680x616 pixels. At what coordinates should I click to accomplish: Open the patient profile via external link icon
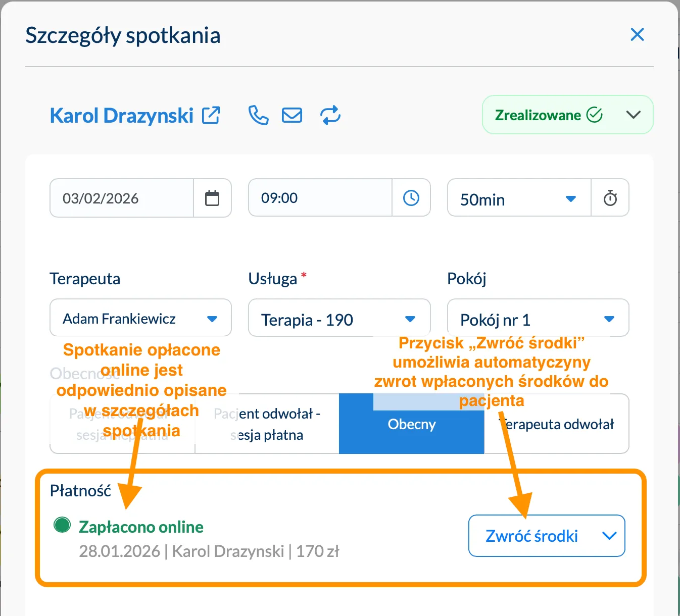coord(211,115)
